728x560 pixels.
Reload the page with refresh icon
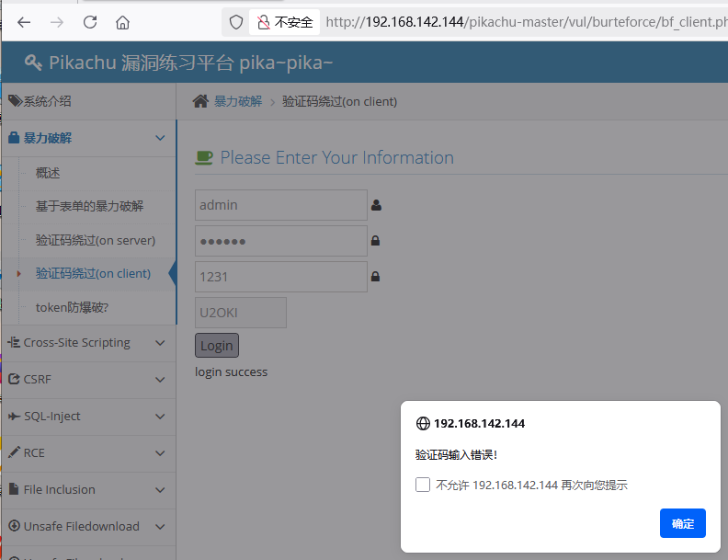tap(90, 22)
